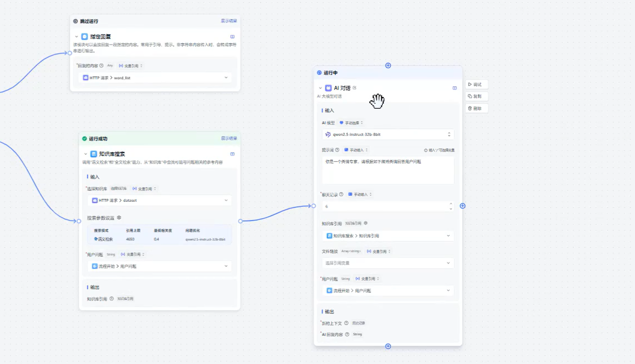Click the 复制 copy node button
The width and height of the screenshot is (635, 364).
pos(475,96)
